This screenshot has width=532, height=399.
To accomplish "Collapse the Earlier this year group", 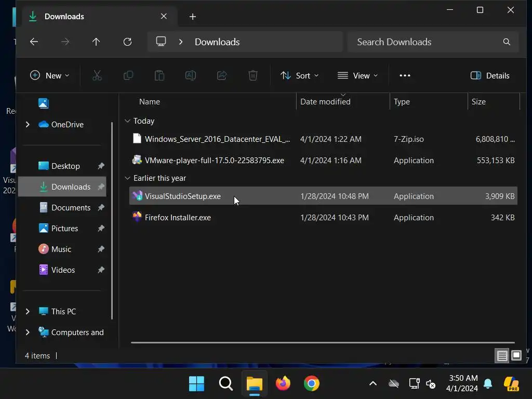I will (128, 178).
